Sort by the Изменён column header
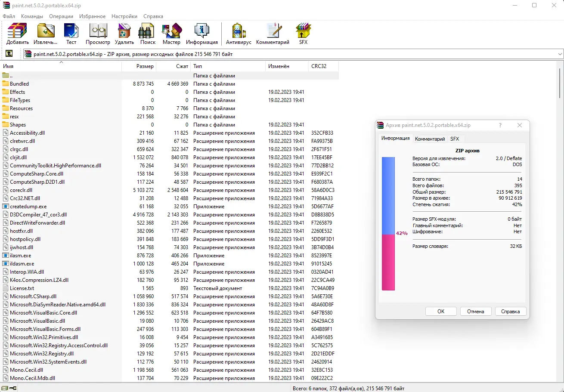 [x=287, y=66]
